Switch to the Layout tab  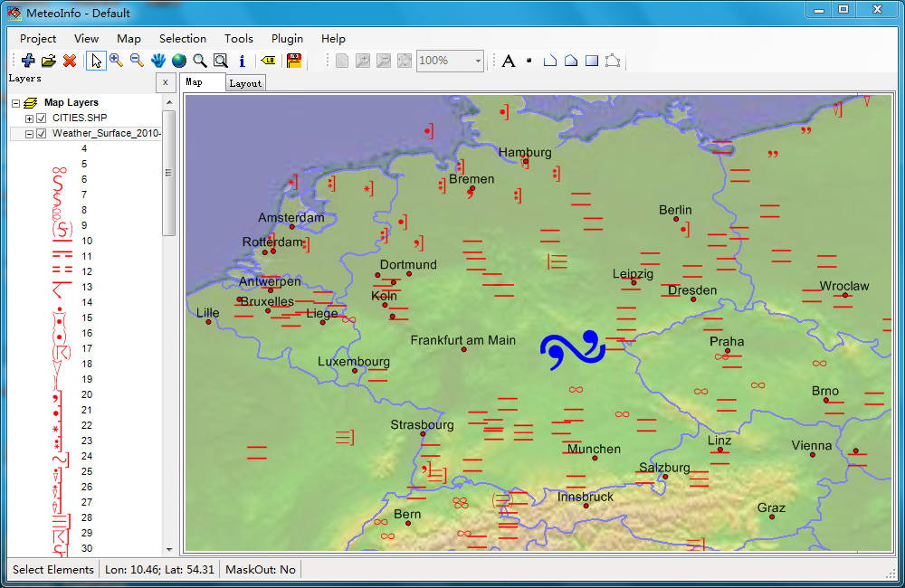[244, 82]
